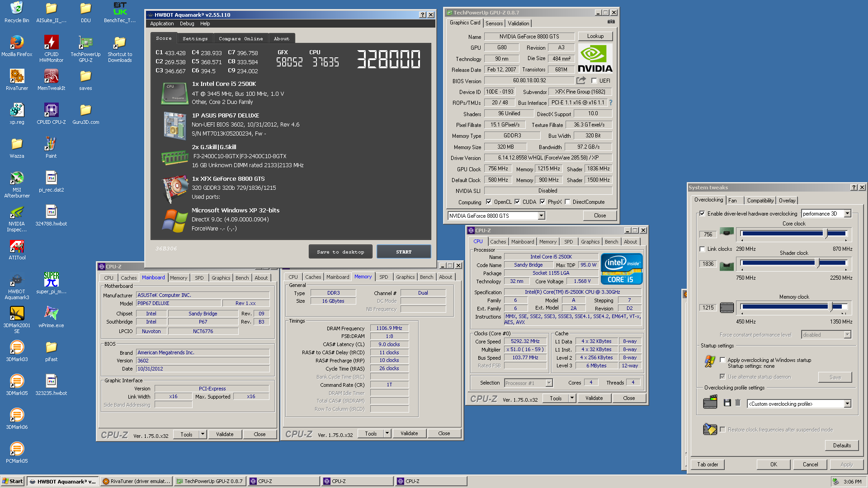The height and width of the screenshot is (488, 868).
Task: Launch RivaTuner desktop icon
Action: coord(17,80)
